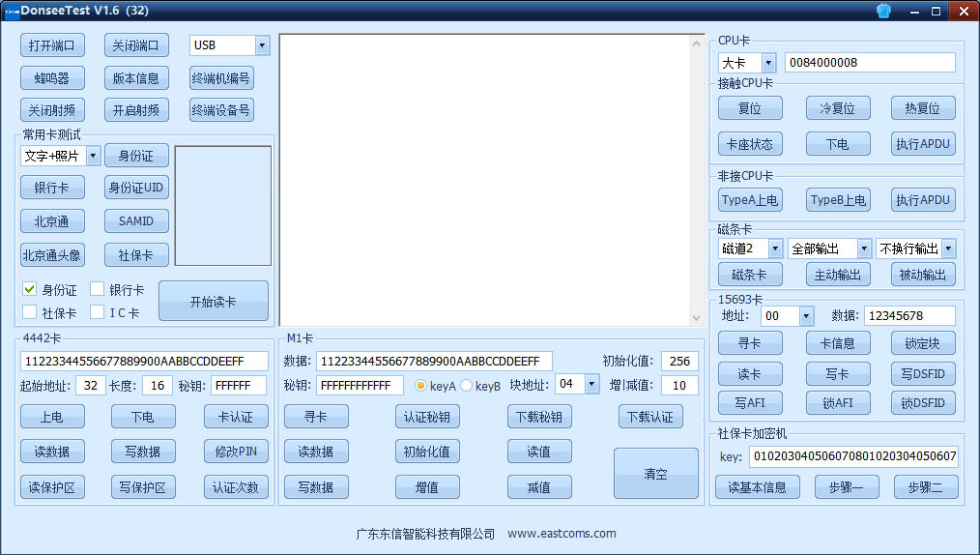The height and width of the screenshot is (555, 980).
Task: Expand the 不换行输出 dropdown
Action: click(949, 248)
